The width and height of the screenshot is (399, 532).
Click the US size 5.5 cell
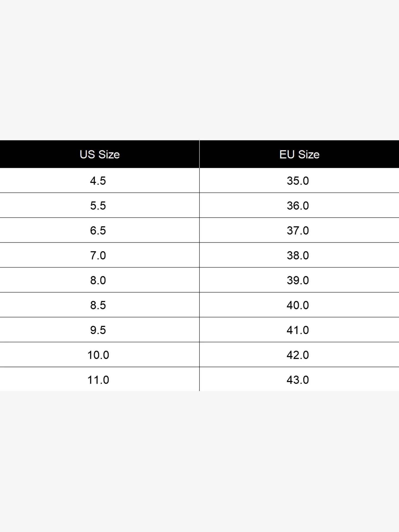[98, 206]
